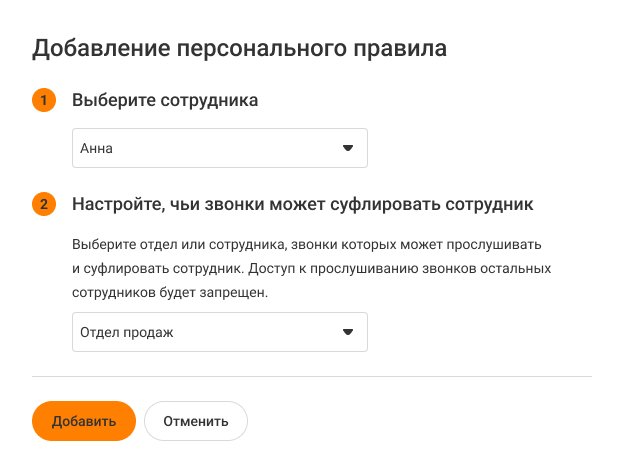Image resolution: width=624 pixels, height=473 pixels.
Task: Open the employee selector showing Анна
Action: pyautogui.click(x=219, y=148)
